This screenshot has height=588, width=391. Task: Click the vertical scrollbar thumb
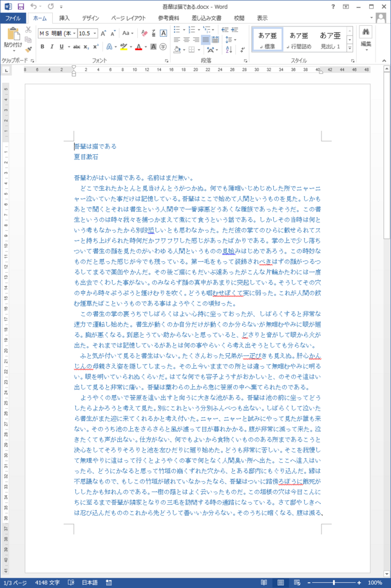(x=387, y=156)
